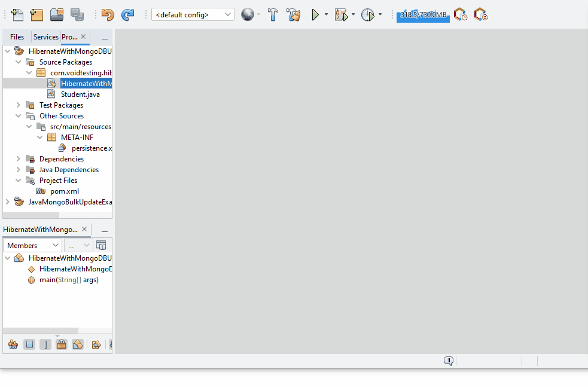The width and height of the screenshot is (588, 388).
Task: Click the Open Project folder icon
Action: coord(57,15)
